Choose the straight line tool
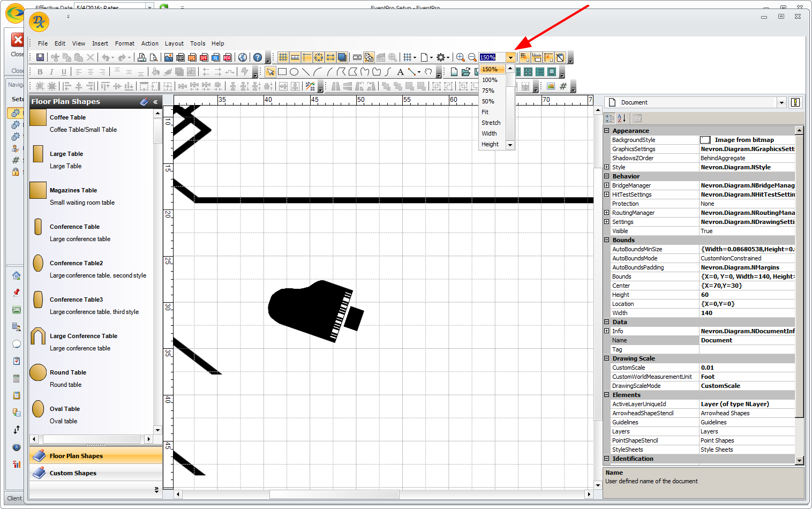Screen dimensions: 812x509 [306, 72]
